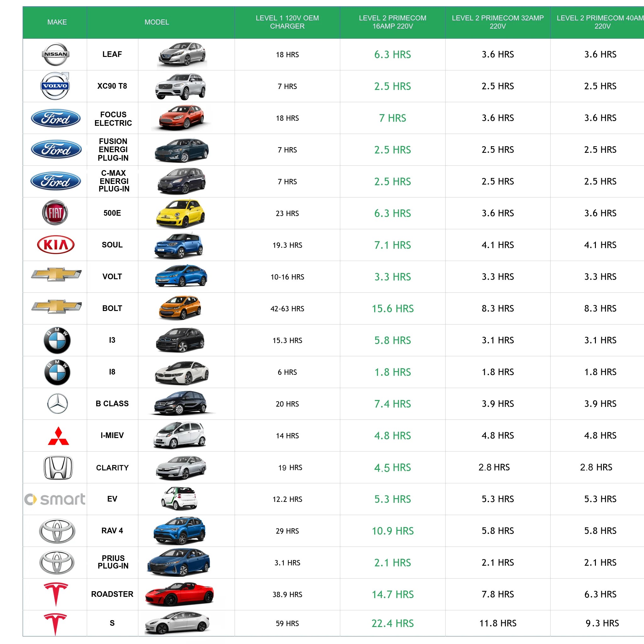The height and width of the screenshot is (644, 644).
Task: Click the Kia logo
Action: point(56,245)
